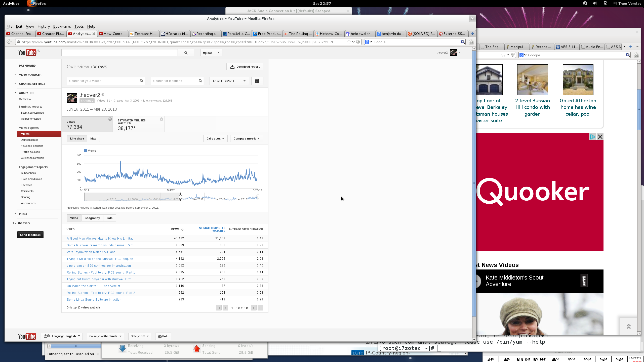Click AdChoices icon on Quooker ad

point(593,137)
